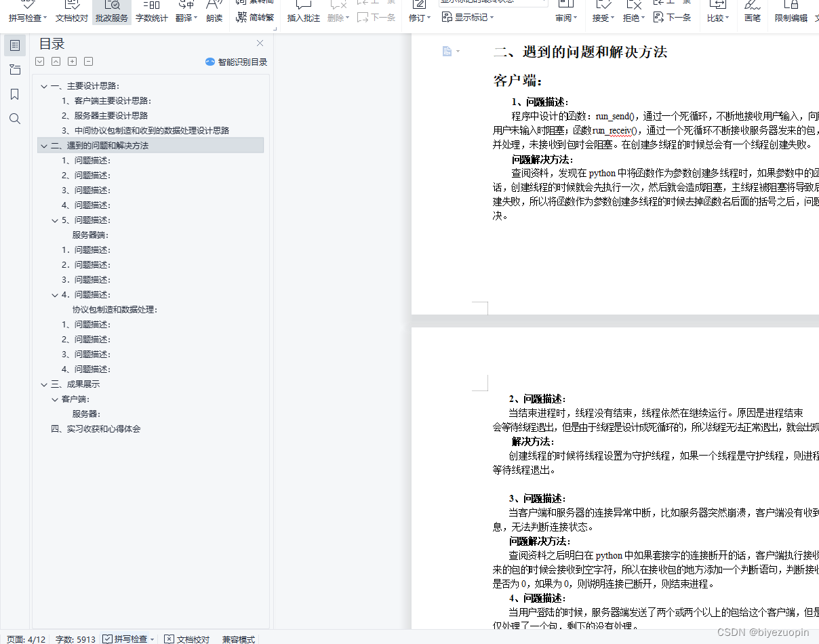819x644 pixels.
Task: Click the 插入批注 insert comment icon
Action: click(x=303, y=12)
